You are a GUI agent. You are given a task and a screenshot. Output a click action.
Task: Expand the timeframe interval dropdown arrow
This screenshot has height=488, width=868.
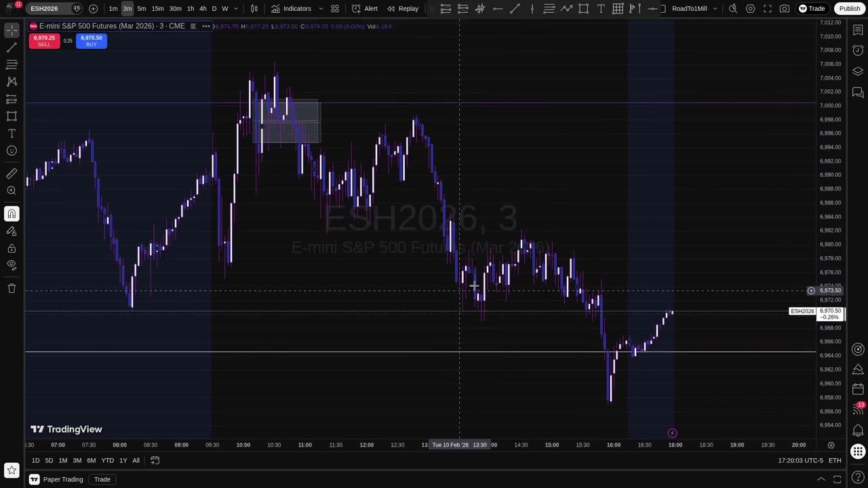click(236, 9)
